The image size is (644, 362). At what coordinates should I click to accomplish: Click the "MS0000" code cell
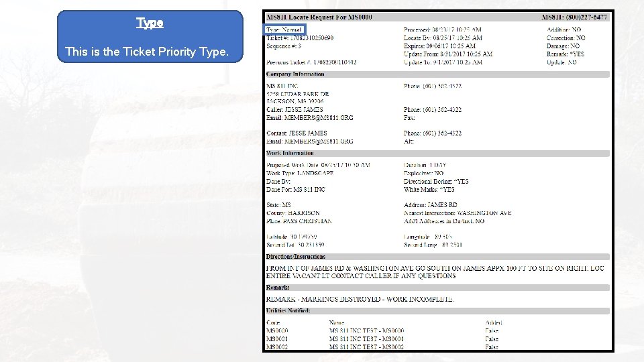(277, 330)
